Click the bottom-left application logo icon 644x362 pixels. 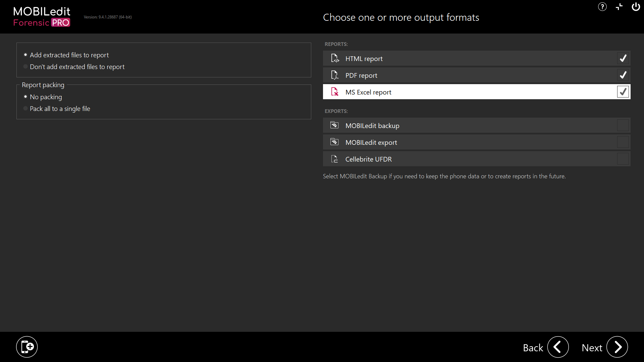click(x=26, y=347)
